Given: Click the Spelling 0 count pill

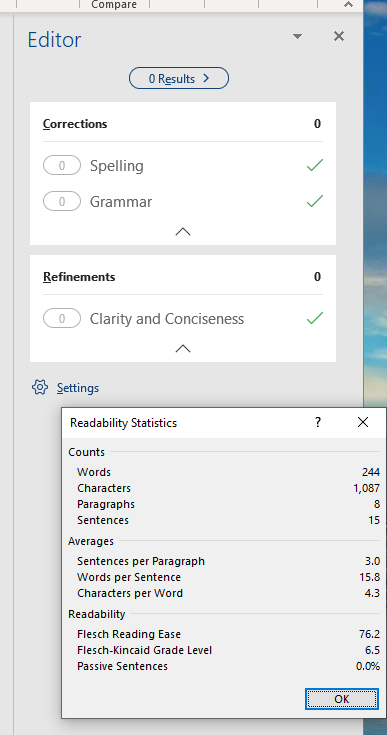Looking at the screenshot, I should 62,166.
